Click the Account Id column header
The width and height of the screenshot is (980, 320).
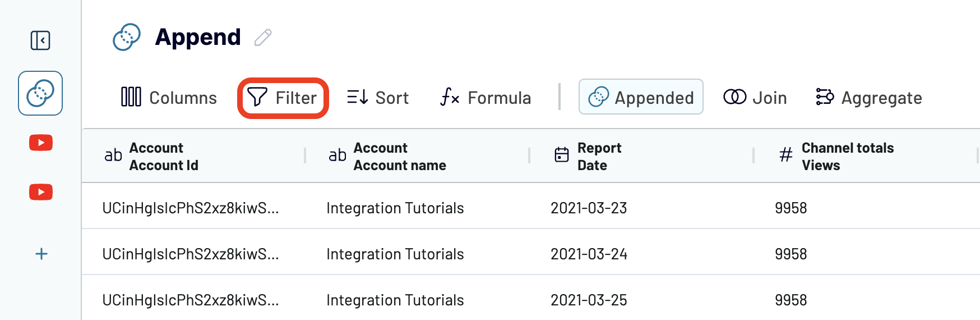click(164, 157)
